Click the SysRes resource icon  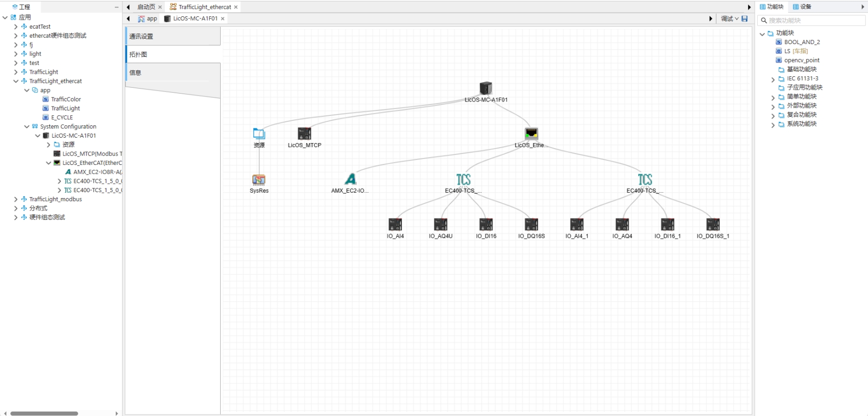[259, 180]
